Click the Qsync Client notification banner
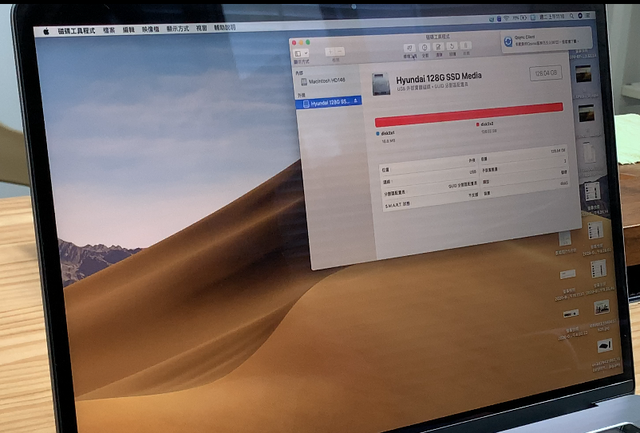This screenshot has width=640, height=433. (546, 40)
